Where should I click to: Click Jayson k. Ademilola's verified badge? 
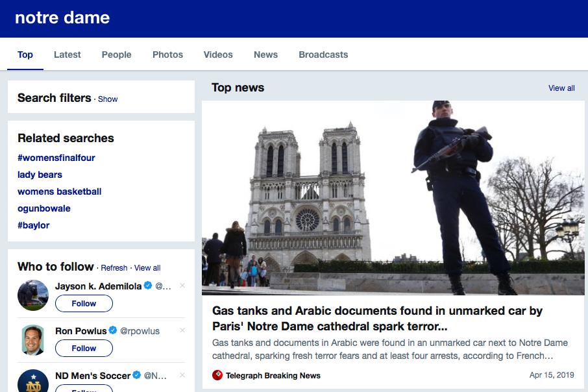point(148,286)
